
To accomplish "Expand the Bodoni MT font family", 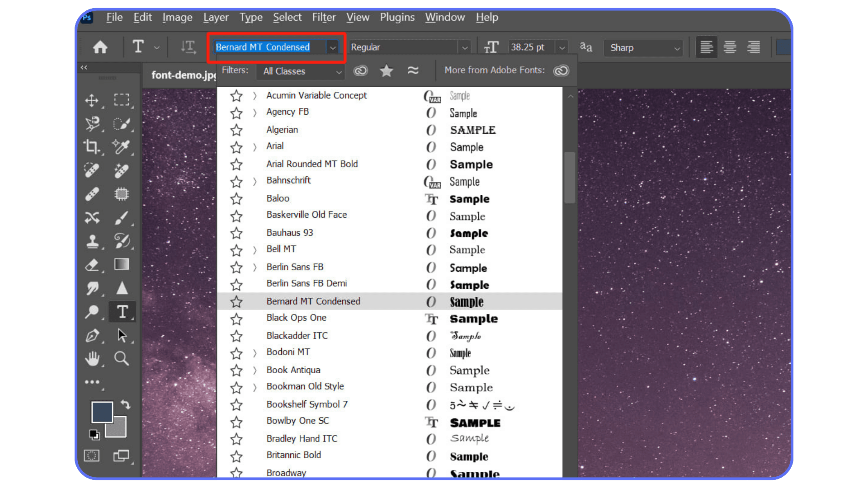I will point(255,353).
